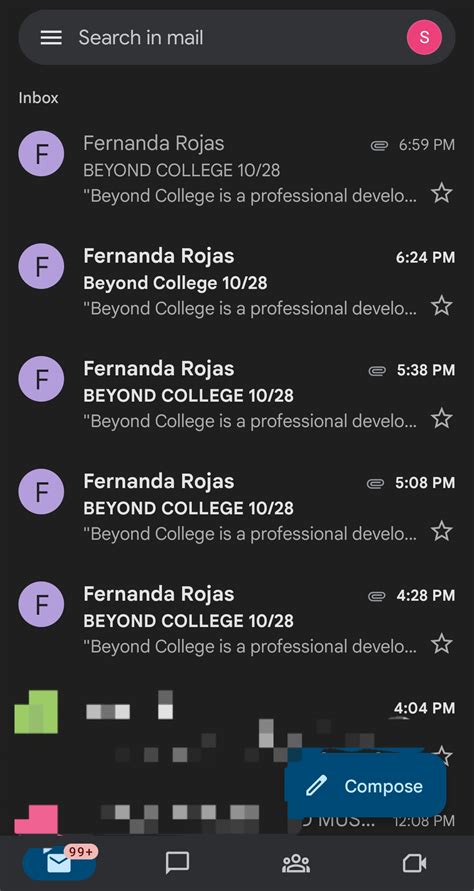The height and width of the screenshot is (891, 474).
Task: Star the 6:59 PM Fernanda Rojas email
Action: point(442,193)
